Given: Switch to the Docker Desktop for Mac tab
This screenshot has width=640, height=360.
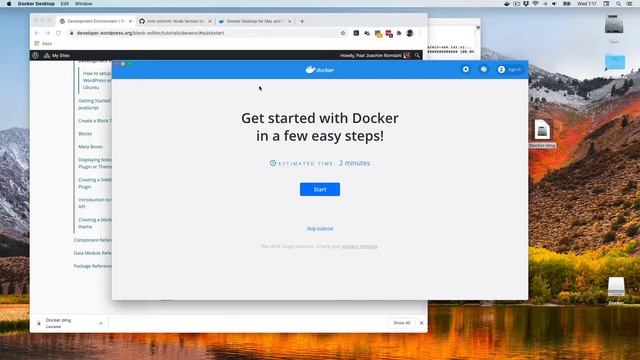Looking at the screenshot, I should click(x=254, y=21).
